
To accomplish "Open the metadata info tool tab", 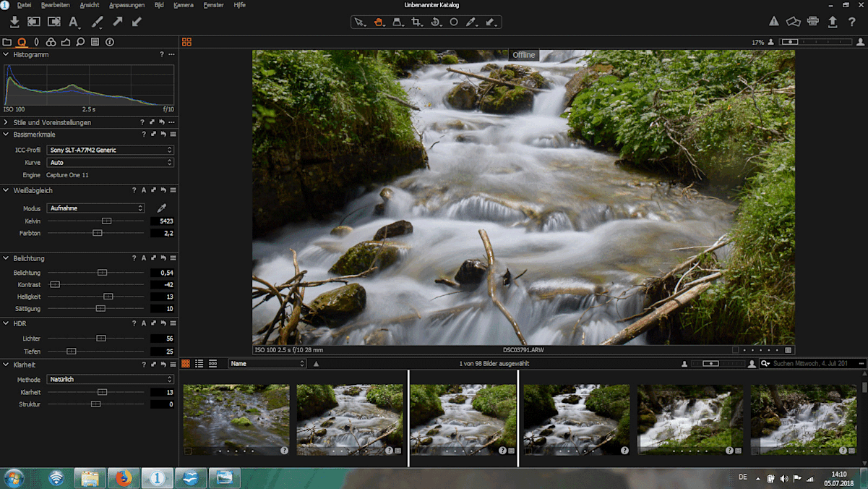I will 108,41.
